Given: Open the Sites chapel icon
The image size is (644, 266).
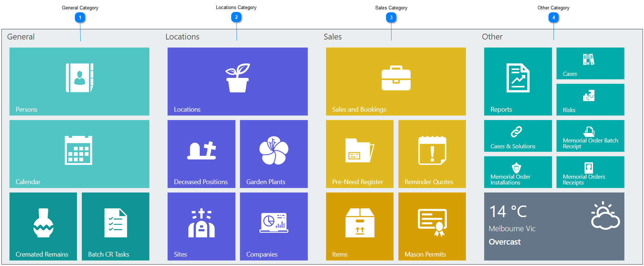Looking at the screenshot, I should point(202,223).
